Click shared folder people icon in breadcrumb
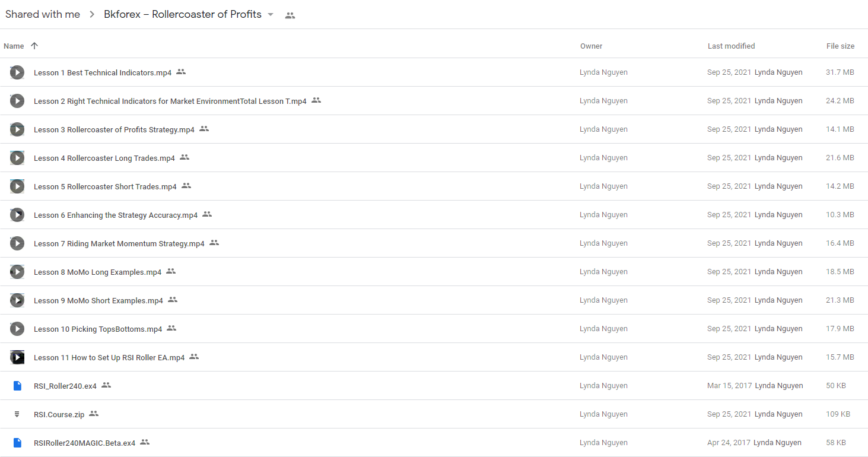 click(290, 15)
